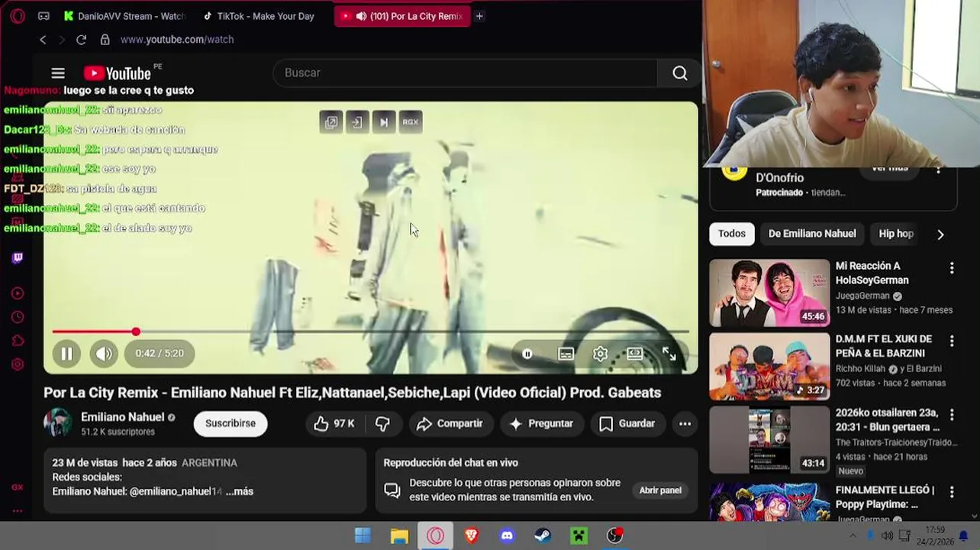This screenshot has width=980, height=550.
Task: Open the History clock in Opera sidebar
Action: click(x=18, y=317)
